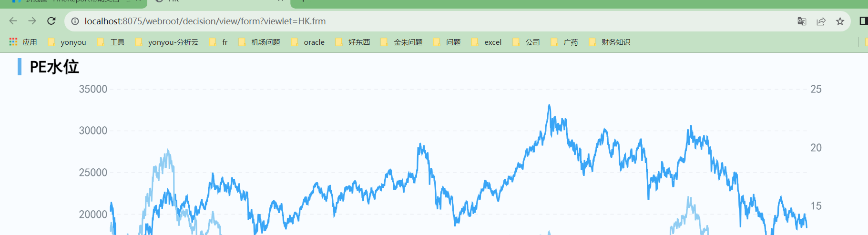Bookmark this page with the star
868x235 pixels.
(x=840, y=21)
